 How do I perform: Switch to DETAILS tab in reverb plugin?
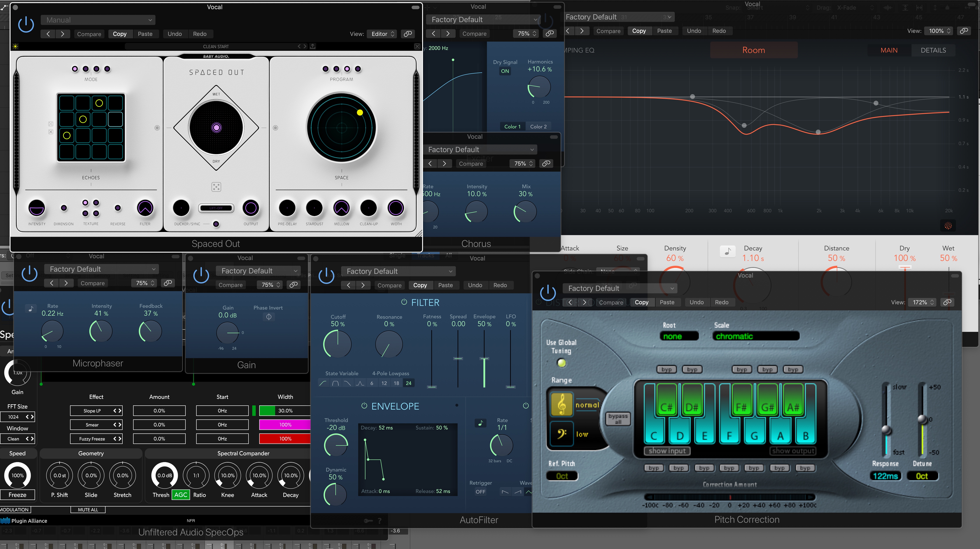933,50
